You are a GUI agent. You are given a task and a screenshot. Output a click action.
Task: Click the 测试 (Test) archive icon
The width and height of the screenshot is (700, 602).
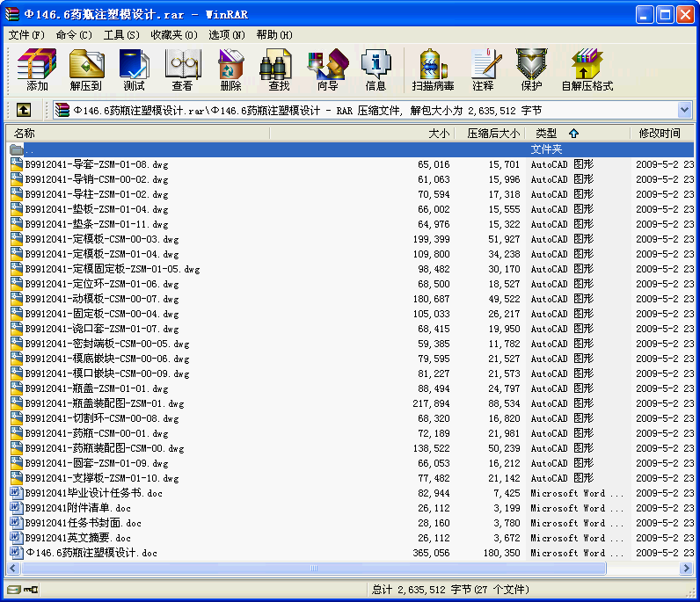point(134,70)
